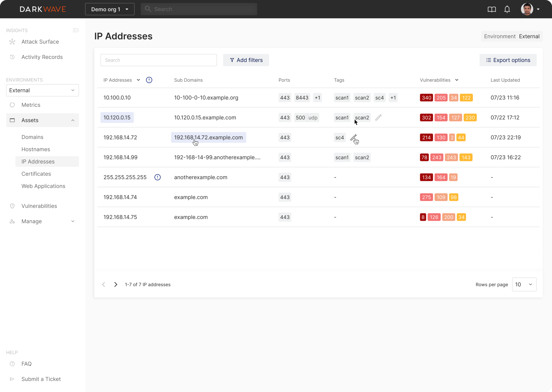Sort by the Vulnerabilities column chevron

pos(457,80)
